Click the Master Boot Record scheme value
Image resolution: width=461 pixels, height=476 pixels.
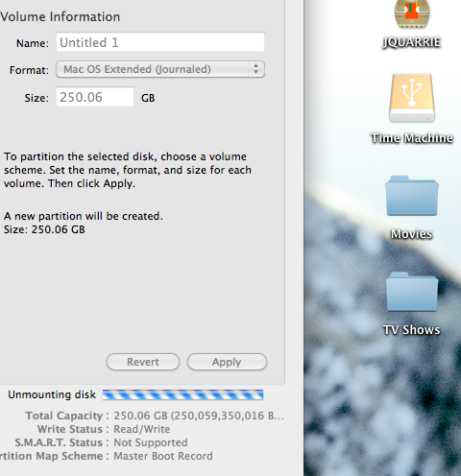coord(163,456)
